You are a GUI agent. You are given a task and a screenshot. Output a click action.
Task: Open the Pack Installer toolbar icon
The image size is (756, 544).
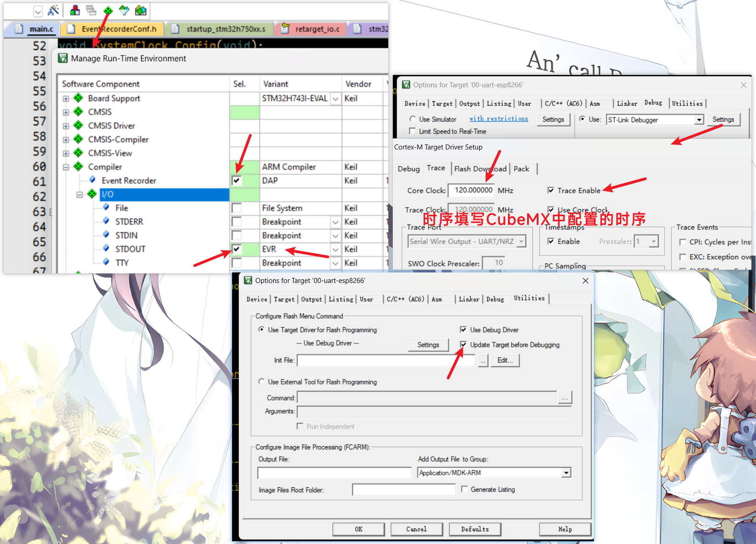pos(141,11)
